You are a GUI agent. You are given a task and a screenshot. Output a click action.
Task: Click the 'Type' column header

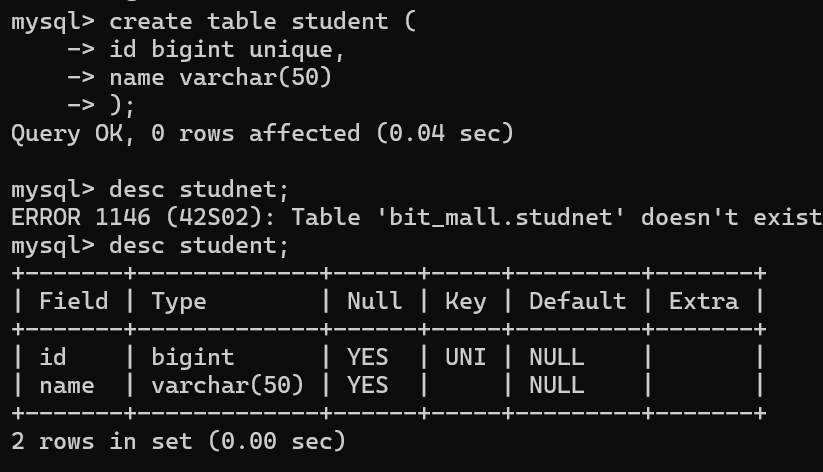179,301
